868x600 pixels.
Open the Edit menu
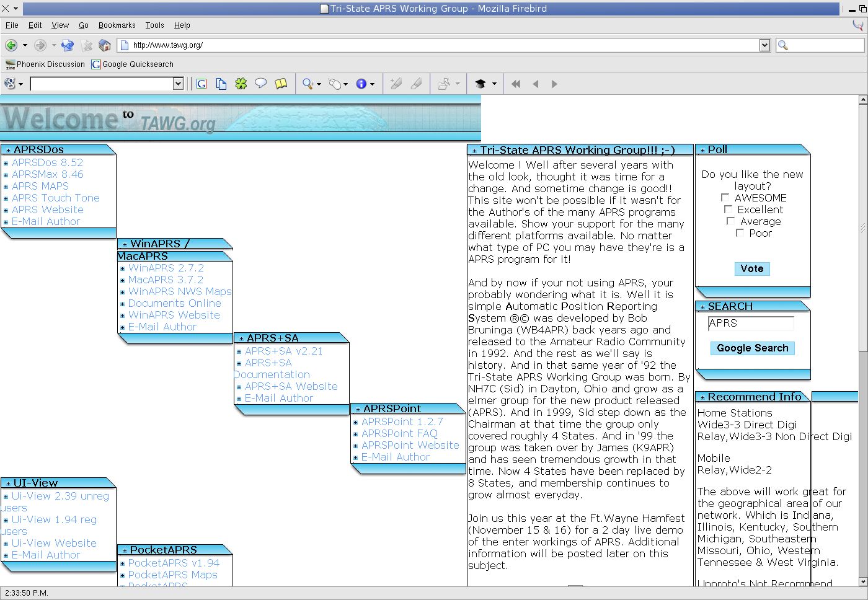tap(35, 25)
